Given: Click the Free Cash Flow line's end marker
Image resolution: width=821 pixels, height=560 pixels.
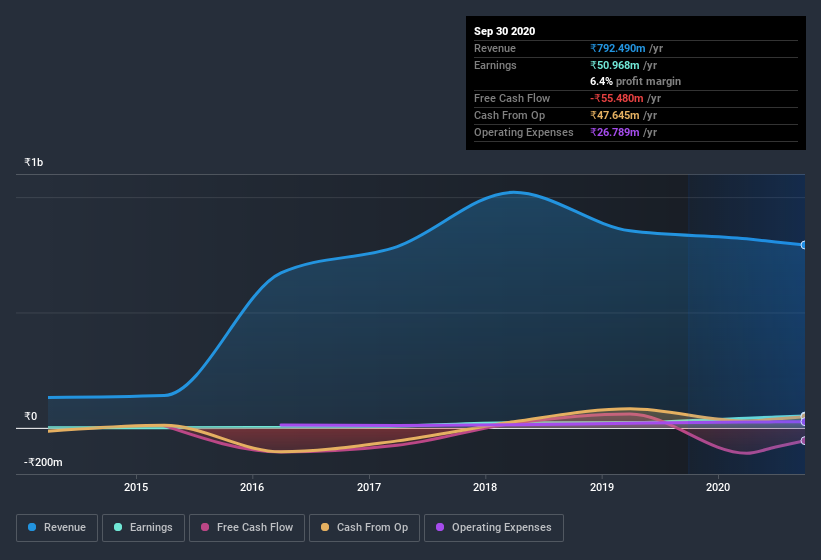Looking at the screenshot, I should pyautogui.click(x=803, y=441).
